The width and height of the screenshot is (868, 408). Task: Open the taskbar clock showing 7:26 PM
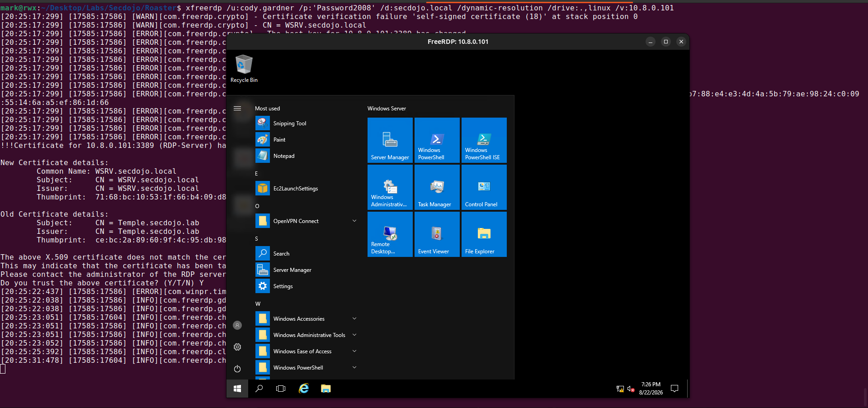click(651, 389)
